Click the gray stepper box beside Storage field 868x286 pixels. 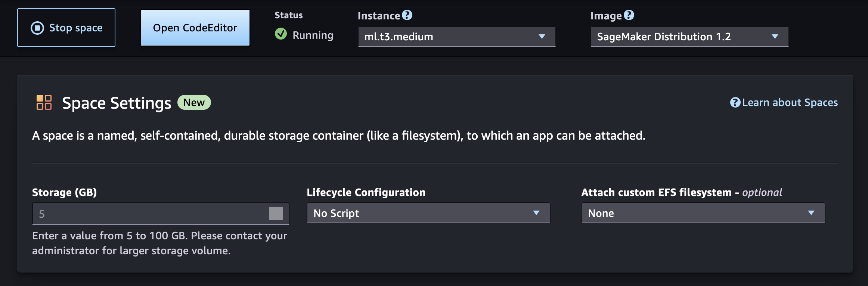[x=276, y=213]
